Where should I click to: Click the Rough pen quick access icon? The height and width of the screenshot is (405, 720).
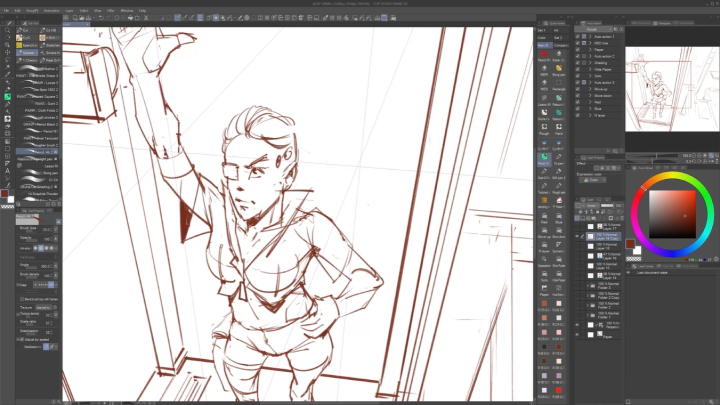559,187
